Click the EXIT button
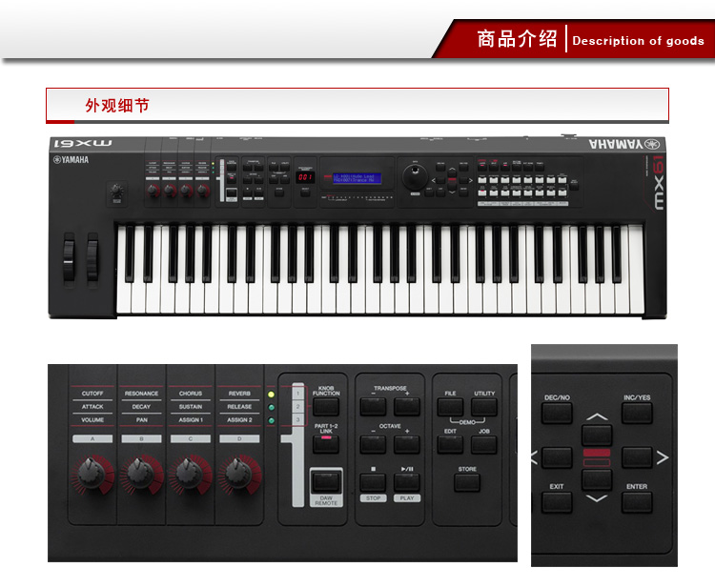Image resolution: width=715 pixels, height=588 pixels. 557,502
